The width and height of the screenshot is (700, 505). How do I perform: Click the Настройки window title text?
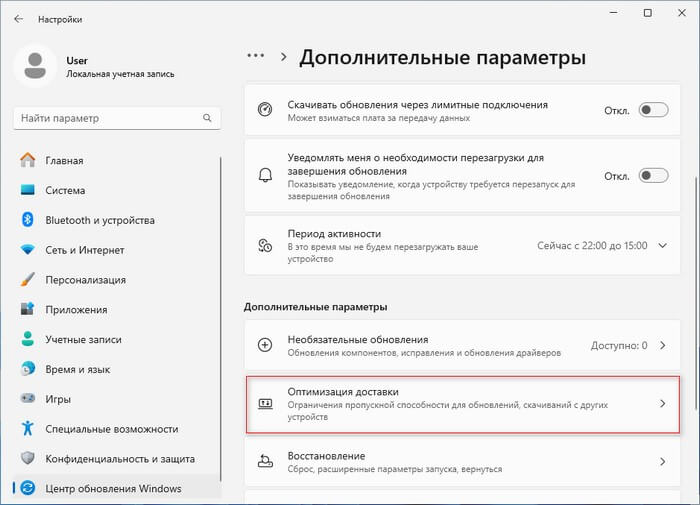click(60, 19)
